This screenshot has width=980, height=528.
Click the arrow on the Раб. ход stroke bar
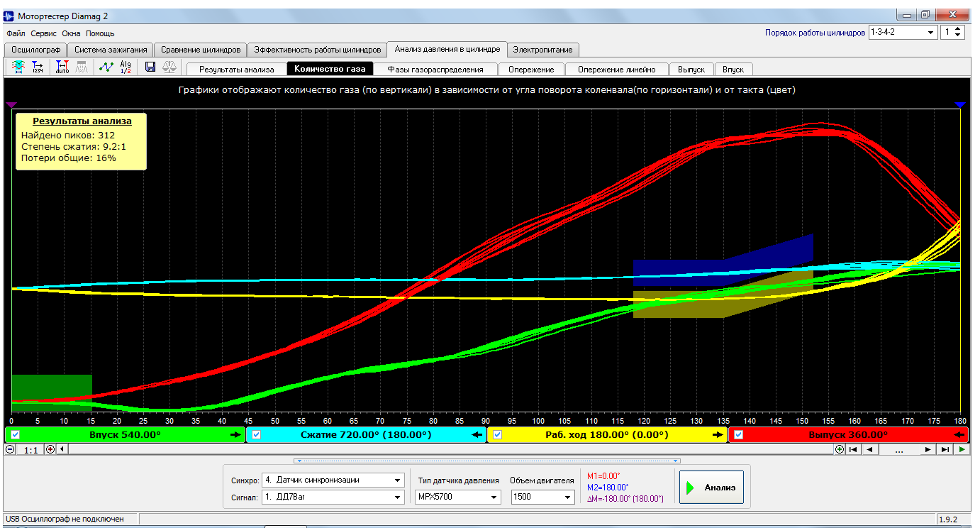718,435
